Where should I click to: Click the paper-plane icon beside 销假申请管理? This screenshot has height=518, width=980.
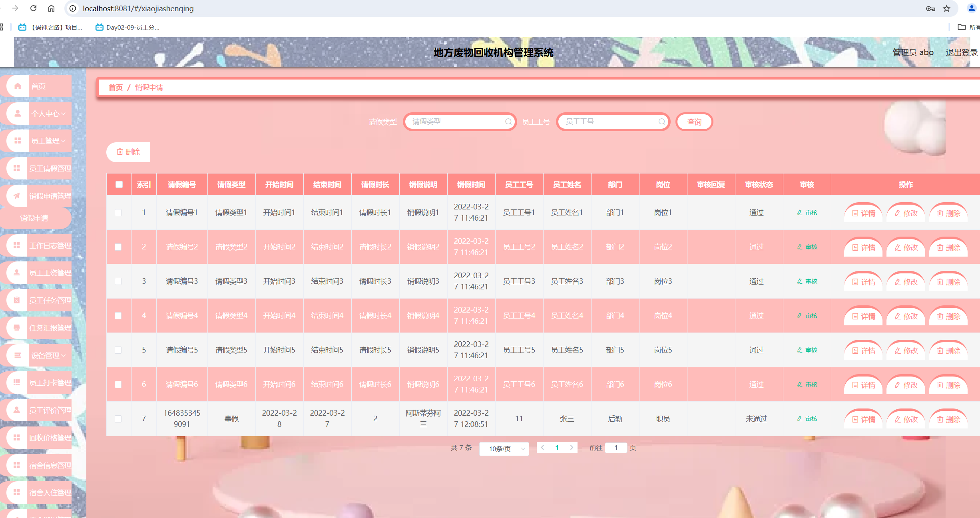tap(17, 196)
